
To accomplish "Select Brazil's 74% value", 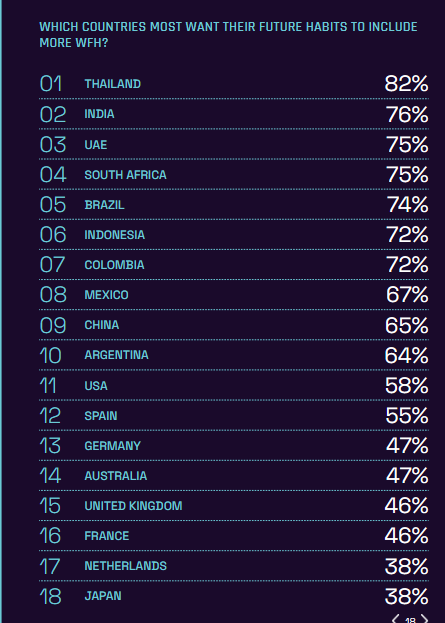I will click(x=407, y=205).
